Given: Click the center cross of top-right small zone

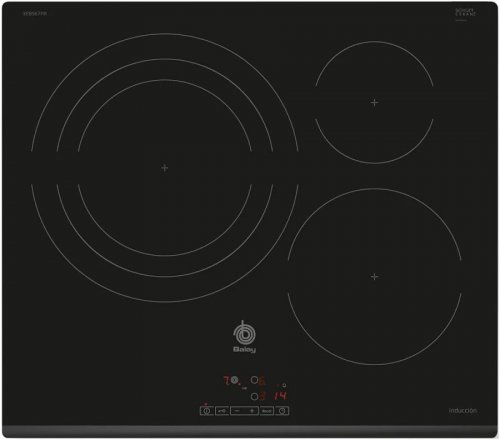Looking at the screenshot, I should [x=374, y=102].
